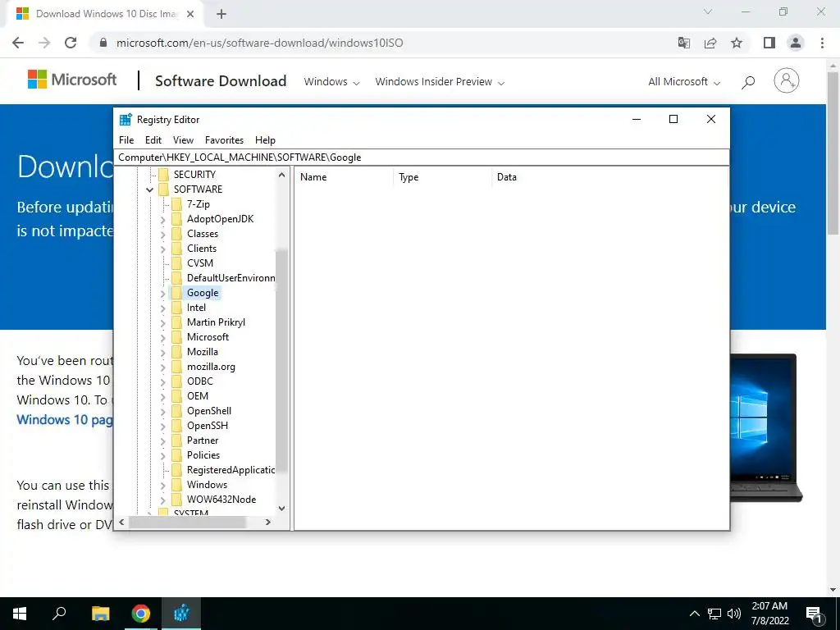Click the Google key folder icon

click(176, 293)
